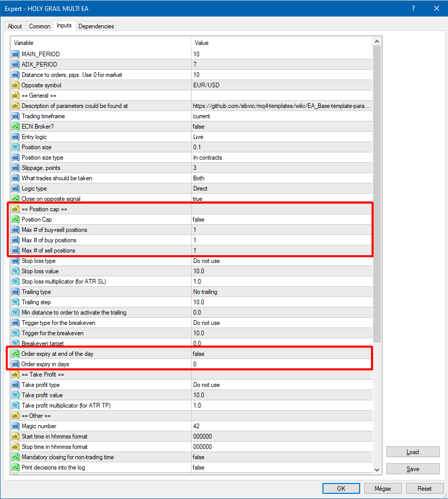Click the help question mark in title bar

click(413, 8)
